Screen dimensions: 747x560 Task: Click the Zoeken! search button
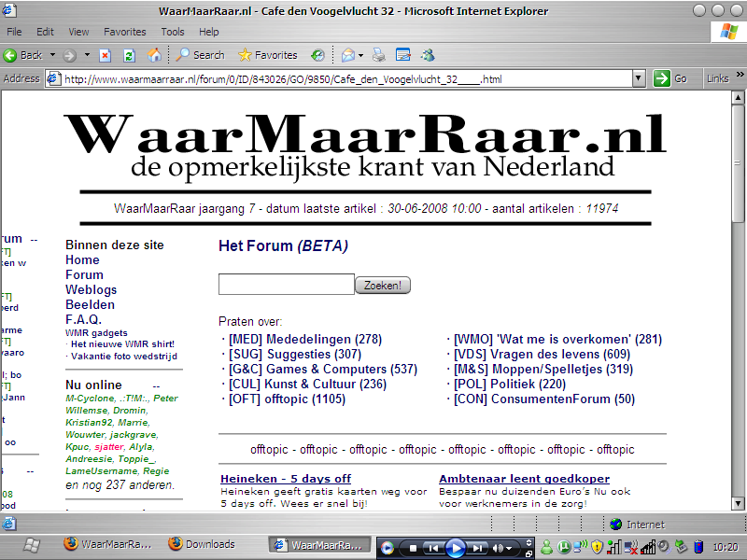click(383, 286)
